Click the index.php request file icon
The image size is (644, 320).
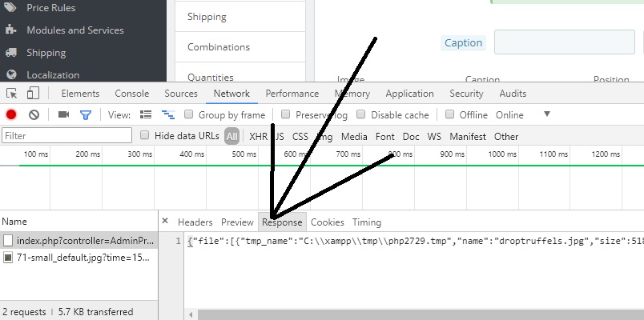tap(8, 241)
